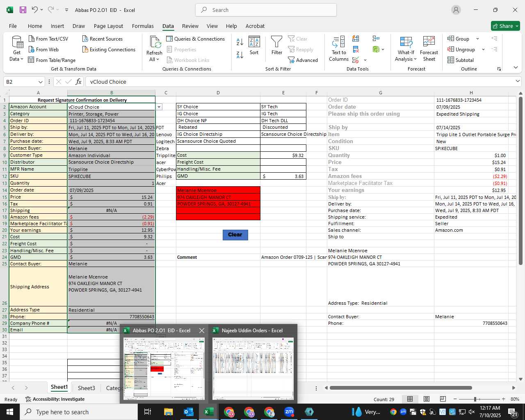Open the File menu

[13, 26]
